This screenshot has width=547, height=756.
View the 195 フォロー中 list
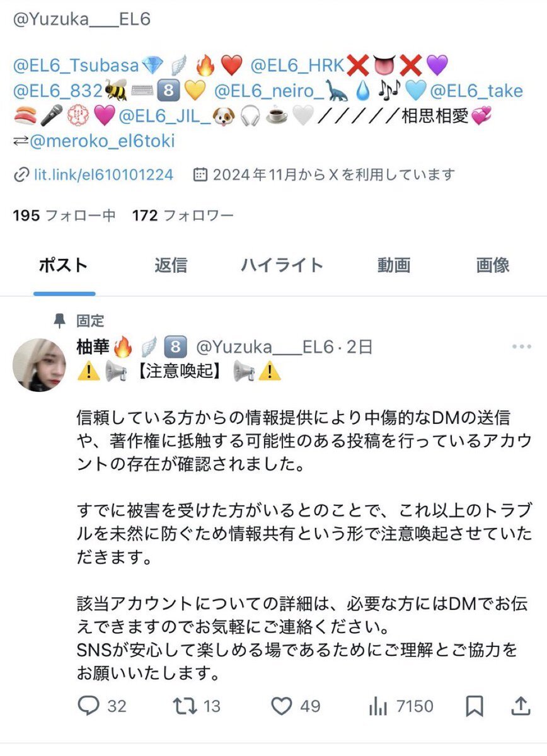pyautogui.click(x=64, y=215)
